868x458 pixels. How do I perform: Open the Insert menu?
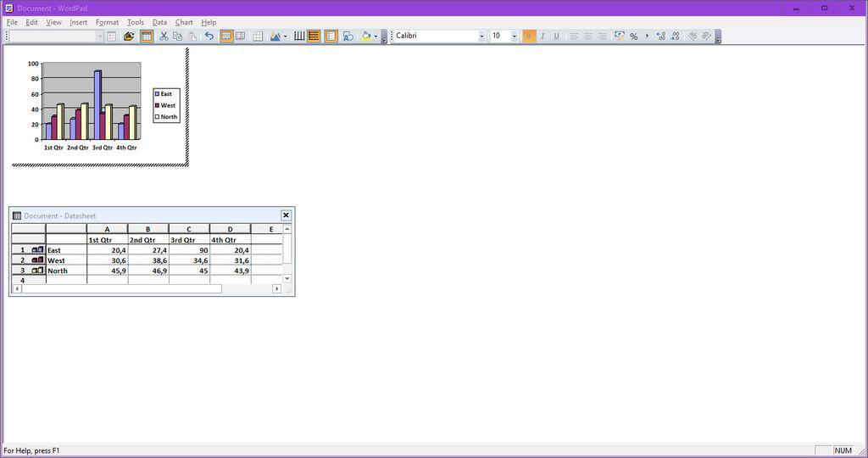pyautogui.click(x=78, y=22)
